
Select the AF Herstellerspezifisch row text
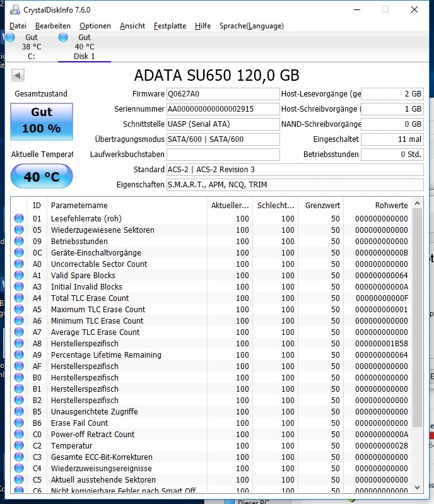pos(85,366)
